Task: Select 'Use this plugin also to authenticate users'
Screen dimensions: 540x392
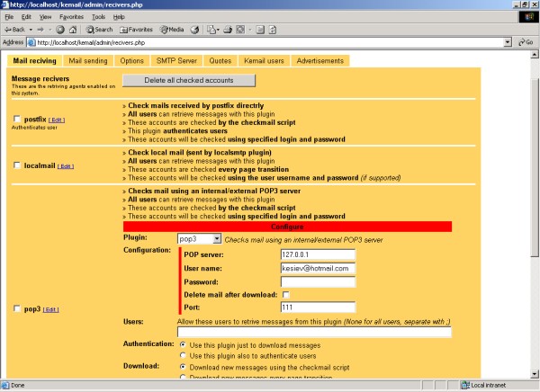Action: click(183, 355)
